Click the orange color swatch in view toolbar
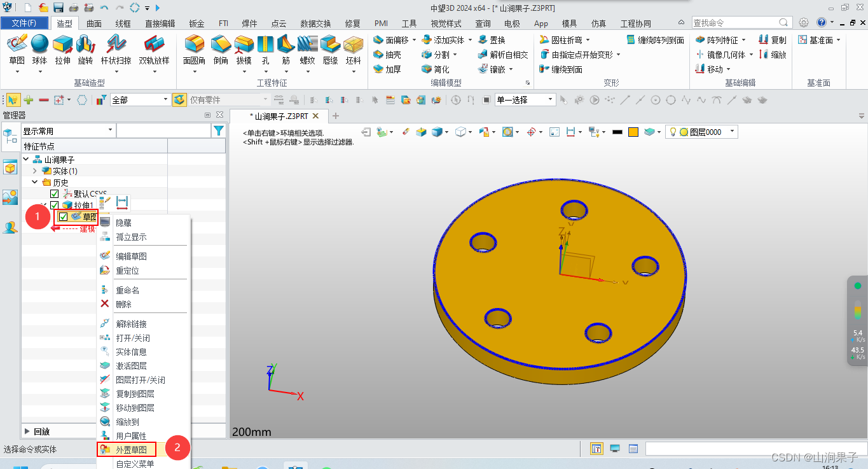Image resolution: width=868 pixels, height=469 pixels. 633,132
